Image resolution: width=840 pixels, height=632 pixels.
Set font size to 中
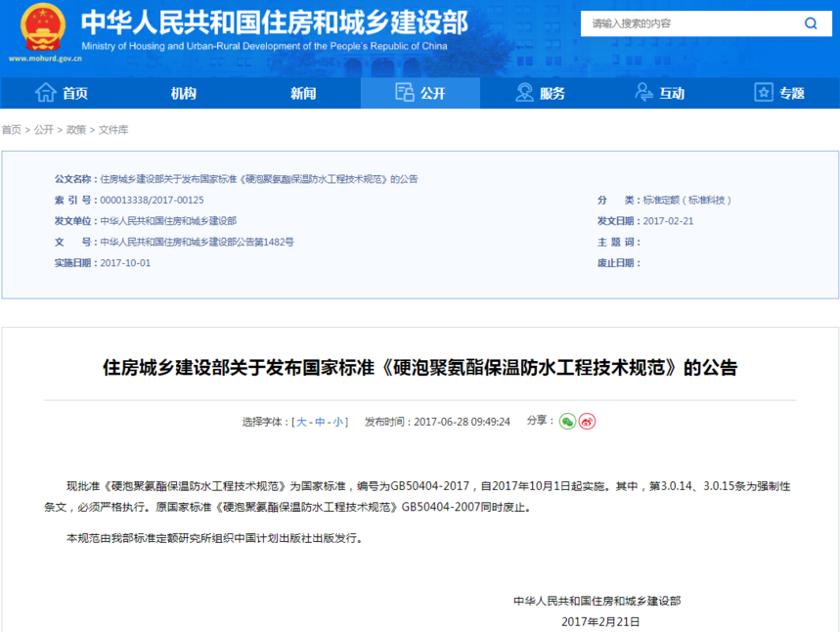(x=320, y=422)
